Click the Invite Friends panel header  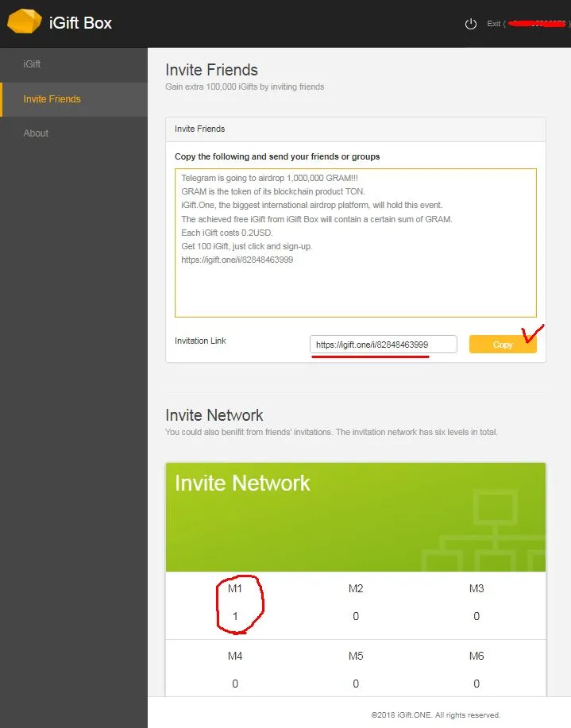click(x=356, y=129)
